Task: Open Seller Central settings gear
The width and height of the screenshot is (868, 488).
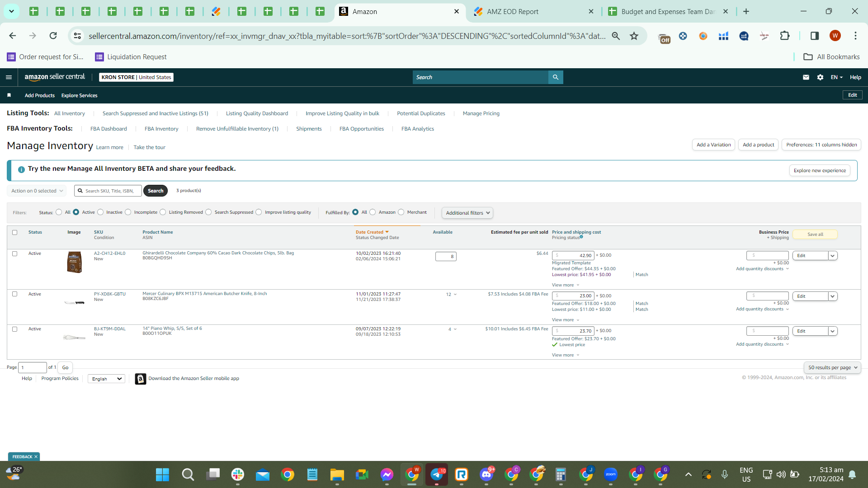Action: [x=820, y=77]
